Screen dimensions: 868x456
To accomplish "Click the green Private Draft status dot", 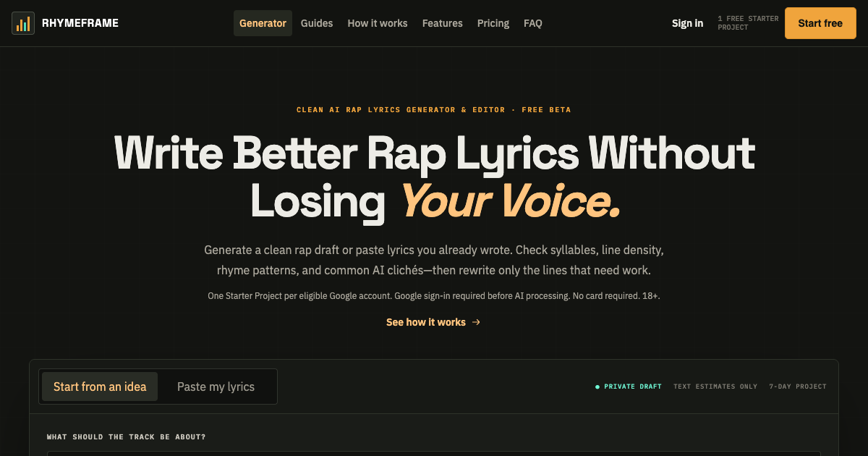I will click(x=597, y=387).
